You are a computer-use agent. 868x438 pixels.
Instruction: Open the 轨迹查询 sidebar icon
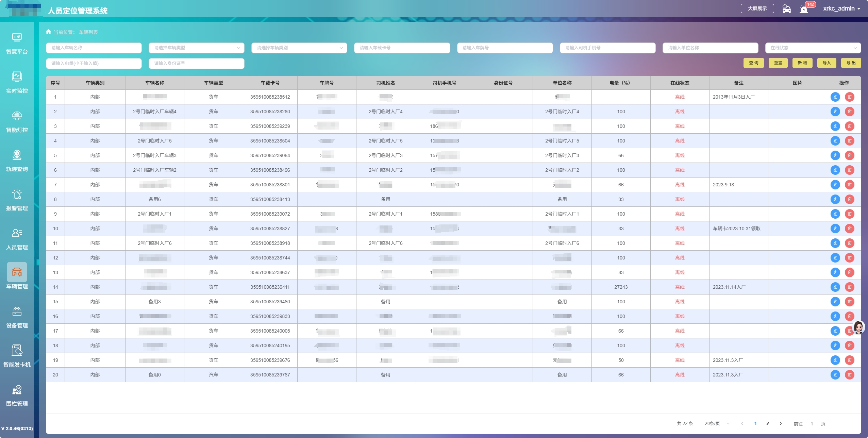click(x=17, y=155)
